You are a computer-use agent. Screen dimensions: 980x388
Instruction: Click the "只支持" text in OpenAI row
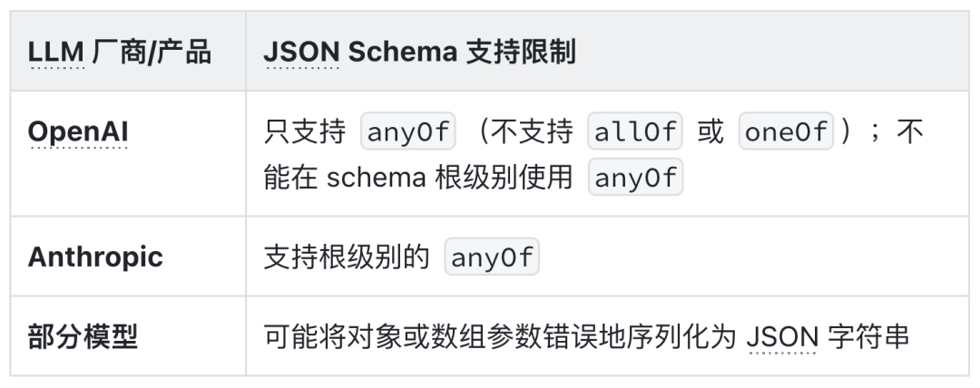click(304, 133)
